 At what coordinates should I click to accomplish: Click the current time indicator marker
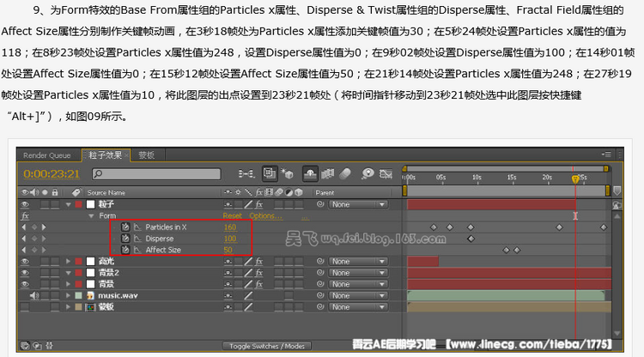click(575, 178)
